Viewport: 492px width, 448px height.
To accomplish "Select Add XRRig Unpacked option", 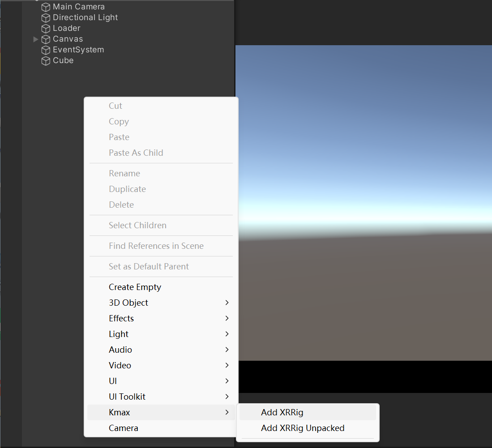I will 303,428.
